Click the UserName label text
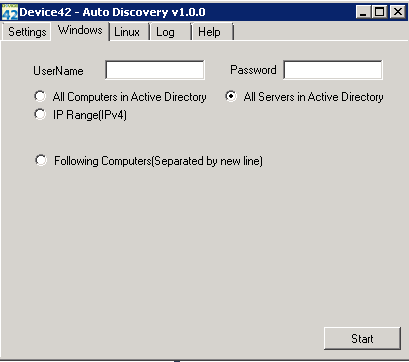This screenshot has height=362, width=409. coord(58,71)
